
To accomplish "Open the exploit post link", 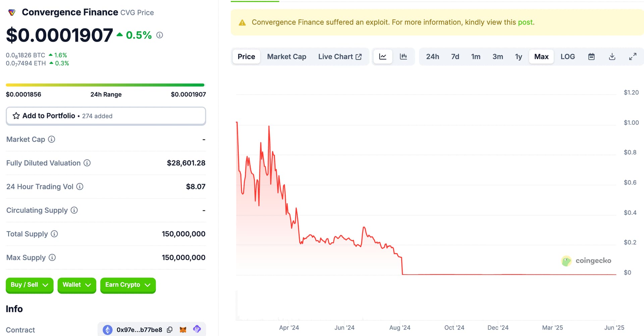I will point(525,22).
